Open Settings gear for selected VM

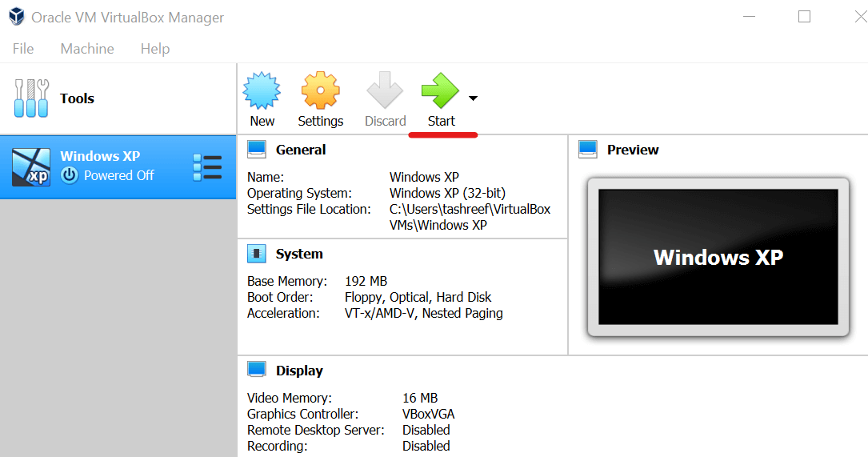[x=320, y=90]
